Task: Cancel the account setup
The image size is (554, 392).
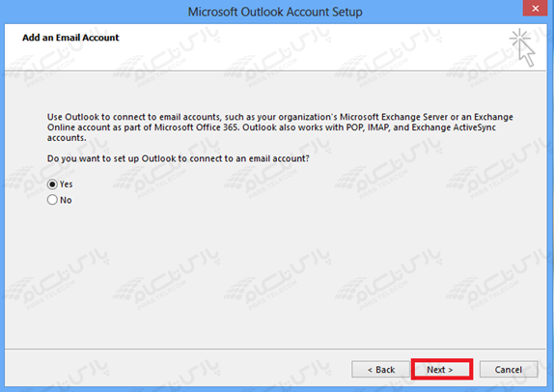Action: click(x=509, y=370)
